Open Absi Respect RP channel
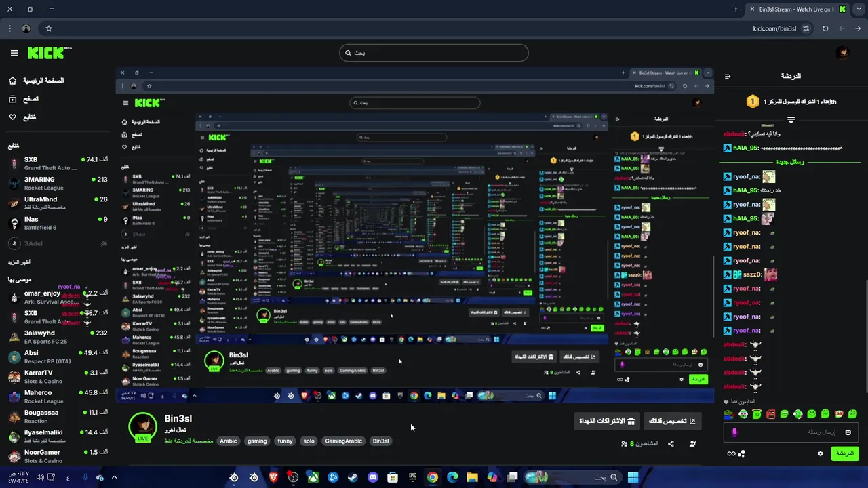Image resolution: width=868 pixels, height=488 pixels. click(x=57, y=357)
